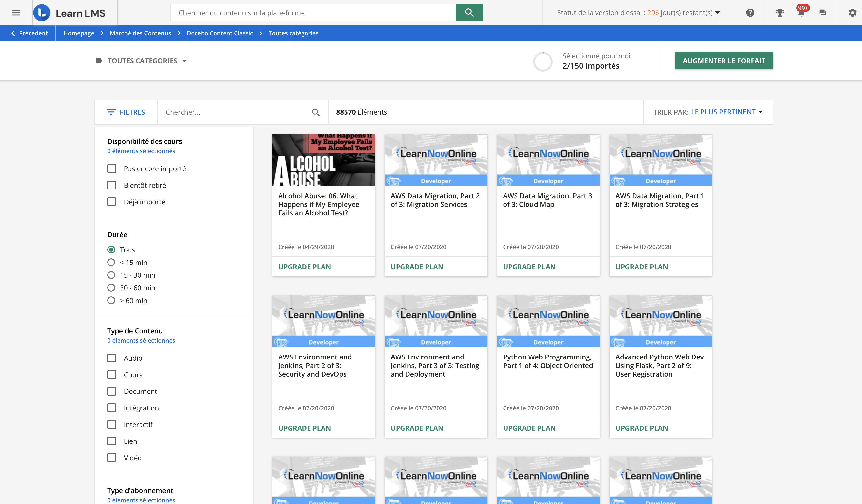Screen dimensions: 862x504
Task: Open notifications bell with 99+ badge
Action: [x=801, y=12]
